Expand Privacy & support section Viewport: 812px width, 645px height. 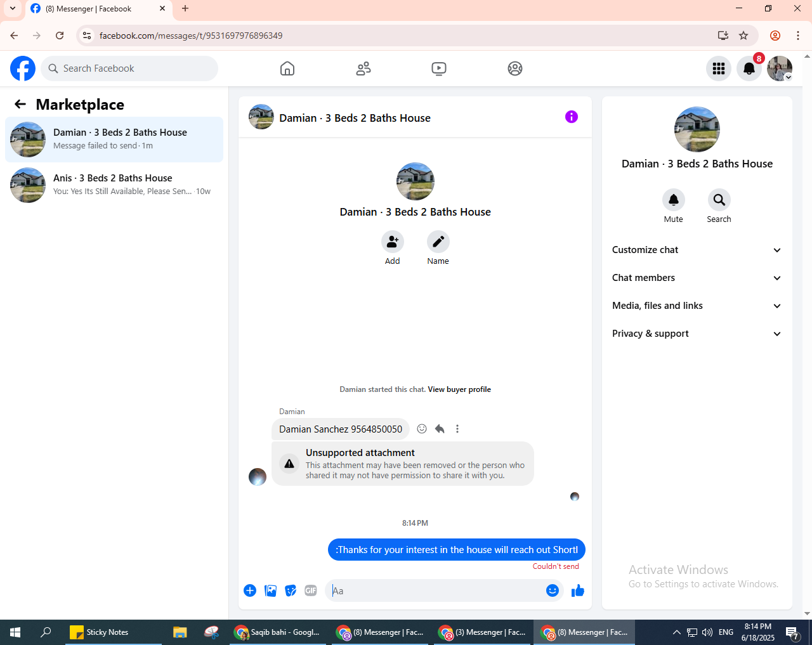pos(697,334)
